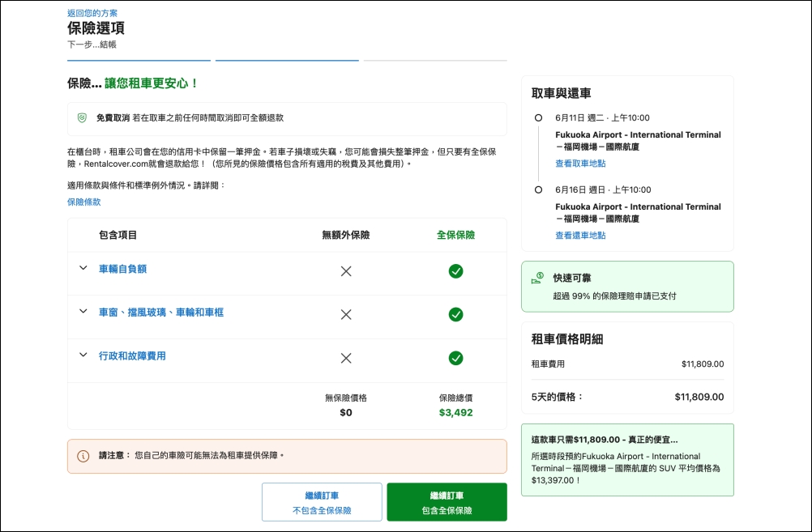Click the first progress step bar

[x=139, y=61]
